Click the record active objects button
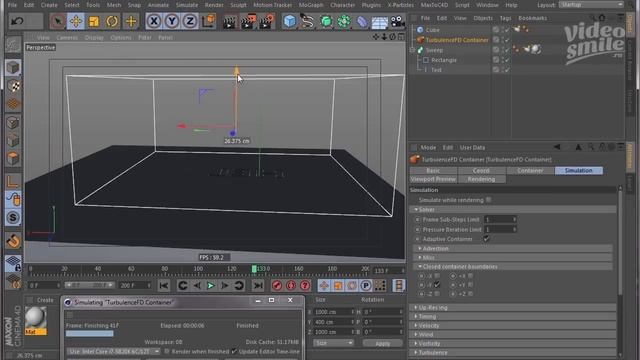The height and width of the screenshot is (360, 640). point(277,285)
